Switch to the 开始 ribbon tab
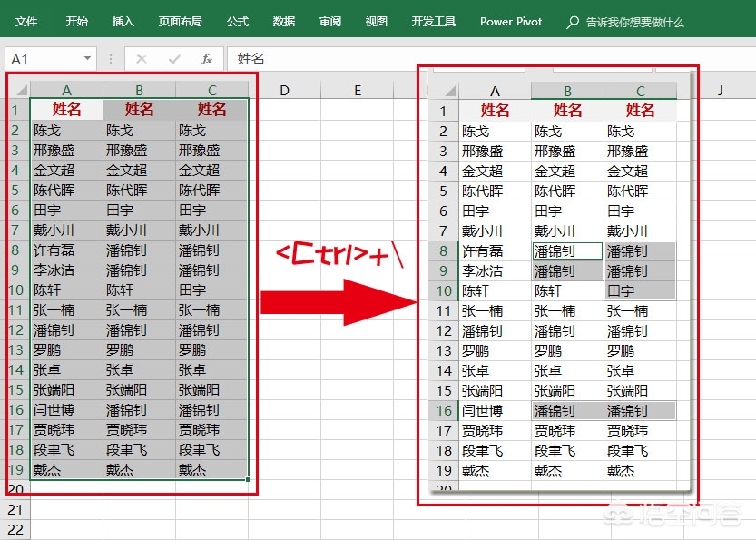 (x=76, y=21)
